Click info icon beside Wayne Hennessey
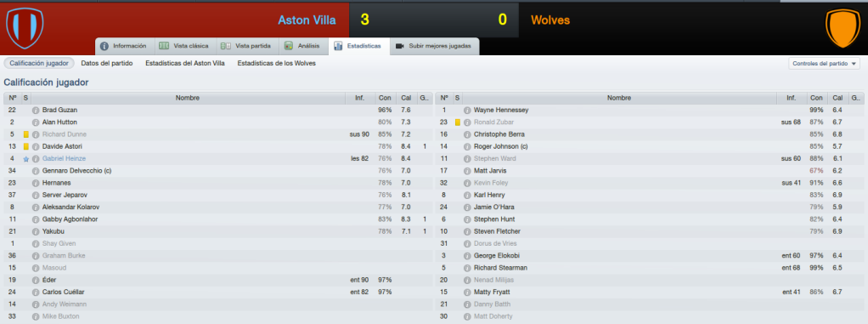This screenshot has width=868, height=324. [x=467, y=111]
